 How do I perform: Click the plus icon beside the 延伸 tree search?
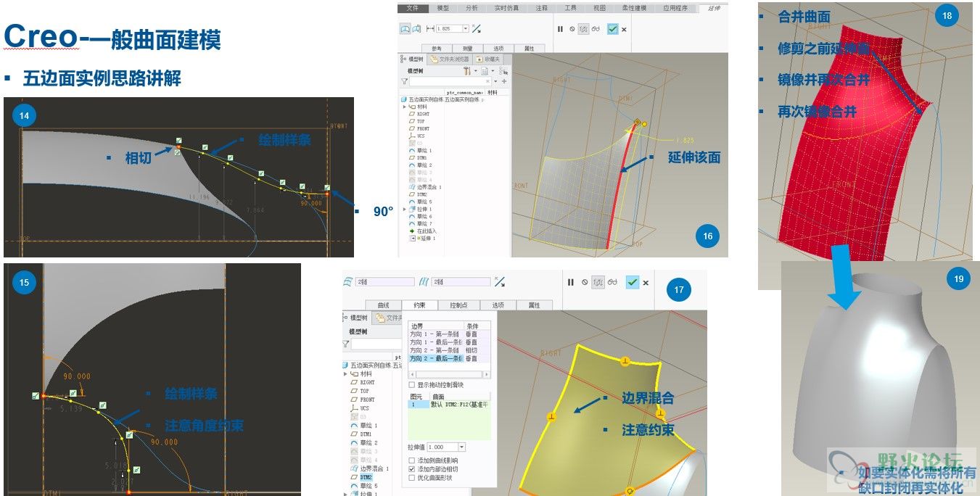(x=504, y=81)
